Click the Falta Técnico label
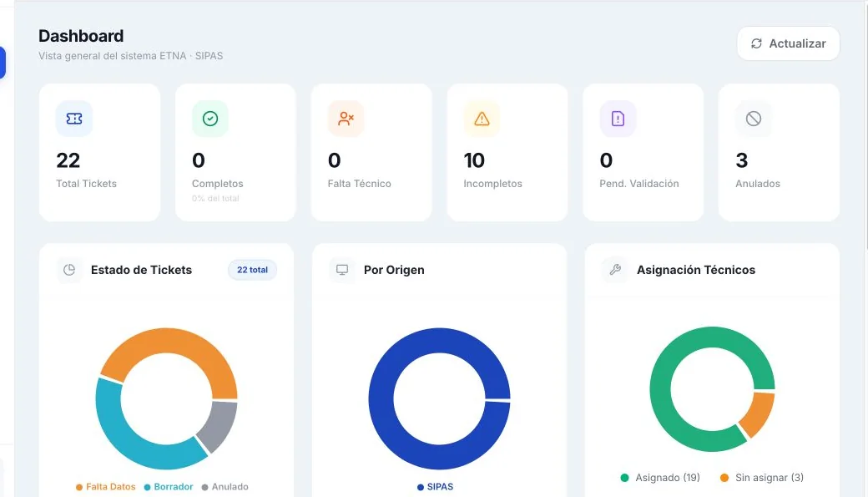The image size is (868, 497). pyautogui.click(x=359, y=184)
